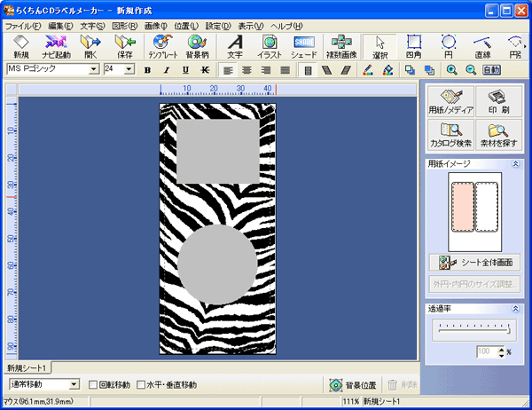Screen dimensions: 532x410
Task: Click the 複数画像 multiple images icon
Action: coord(341,47)
